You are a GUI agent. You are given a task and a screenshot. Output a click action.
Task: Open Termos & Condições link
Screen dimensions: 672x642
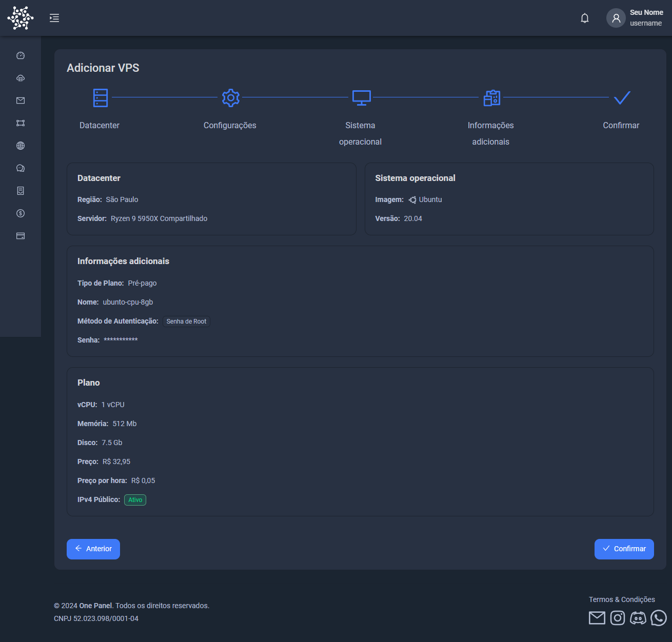click(622, 599)
